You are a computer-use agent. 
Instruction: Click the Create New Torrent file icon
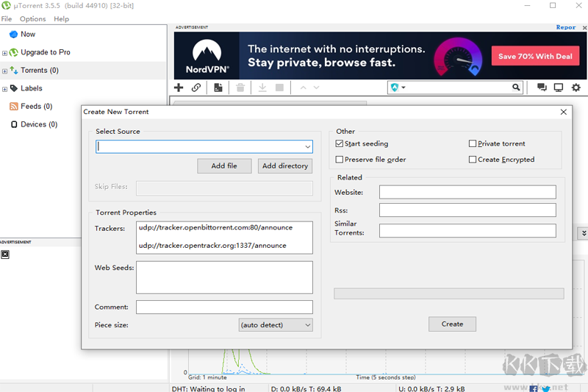tap(218, 88)
